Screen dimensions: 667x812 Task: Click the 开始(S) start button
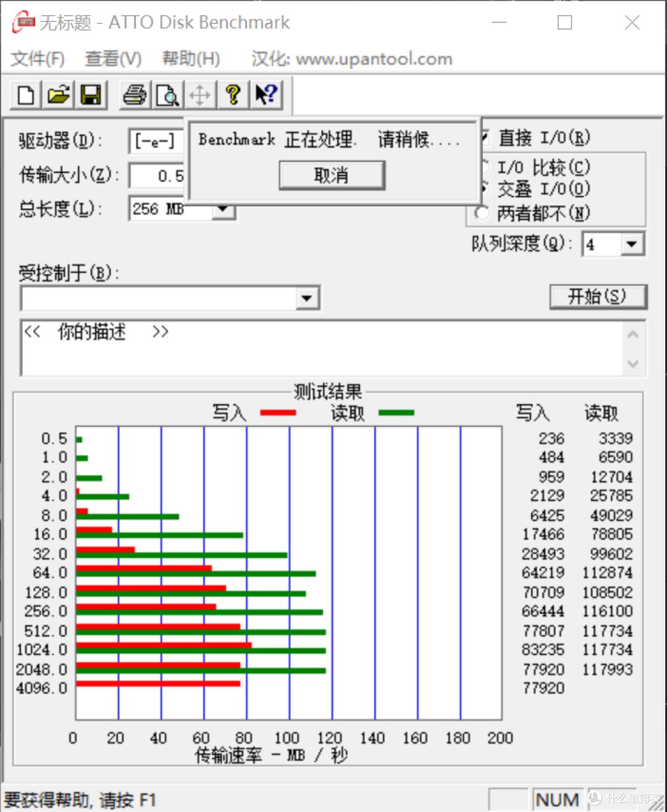pyautogui.click(x=598, y=297)
